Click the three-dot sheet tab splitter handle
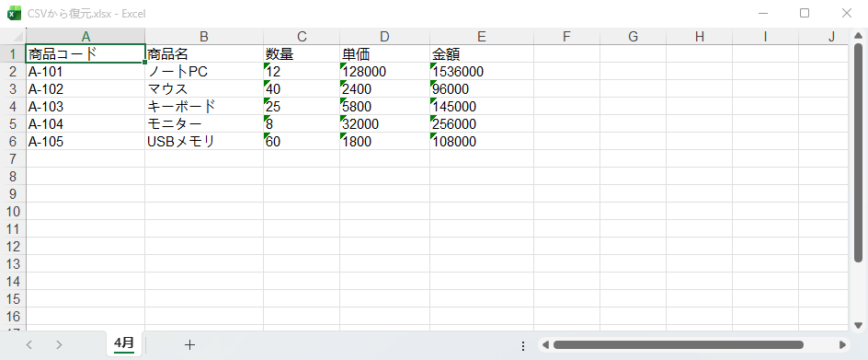The image size is (868, 360). pos(523,345)
